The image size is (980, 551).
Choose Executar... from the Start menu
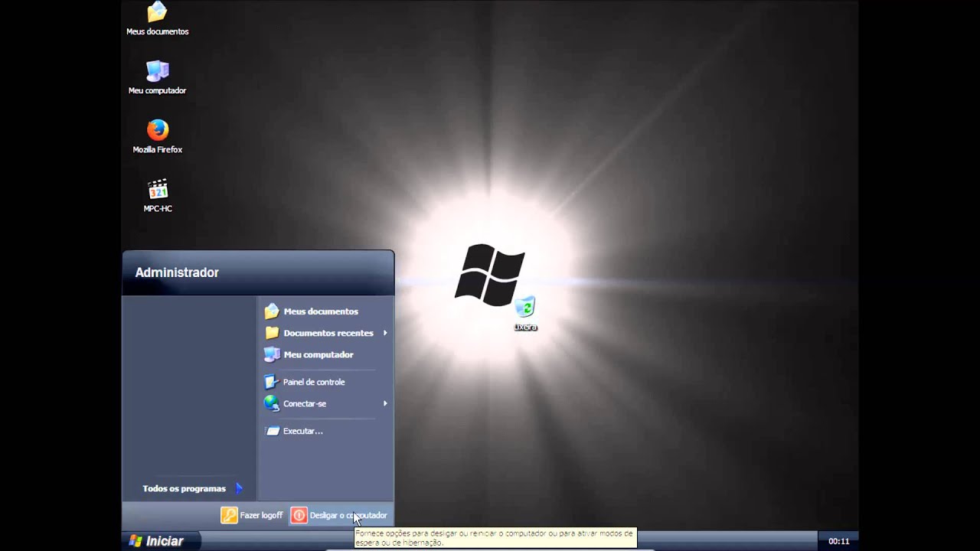(326, 431)
